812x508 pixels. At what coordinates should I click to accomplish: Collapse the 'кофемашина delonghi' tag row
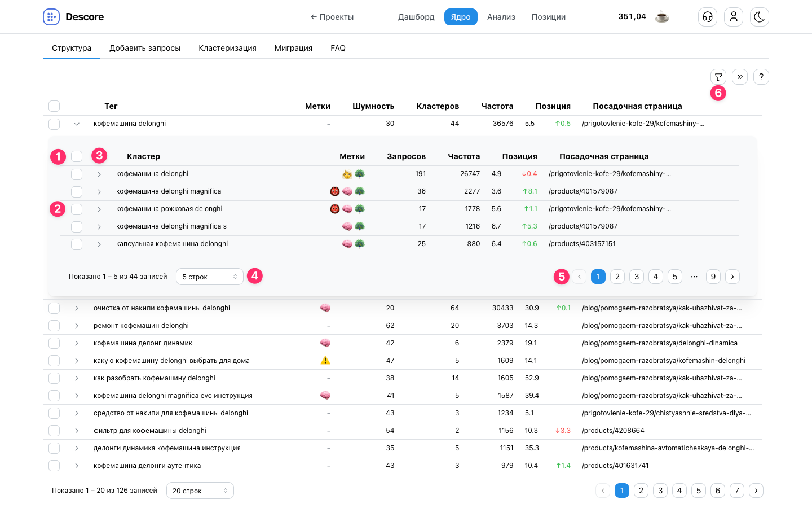[77, 124]
